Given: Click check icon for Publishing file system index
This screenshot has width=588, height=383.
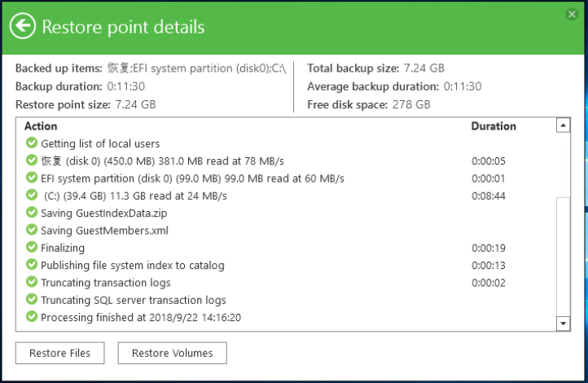Looking at the screenshot, I should tap(32, 265).
